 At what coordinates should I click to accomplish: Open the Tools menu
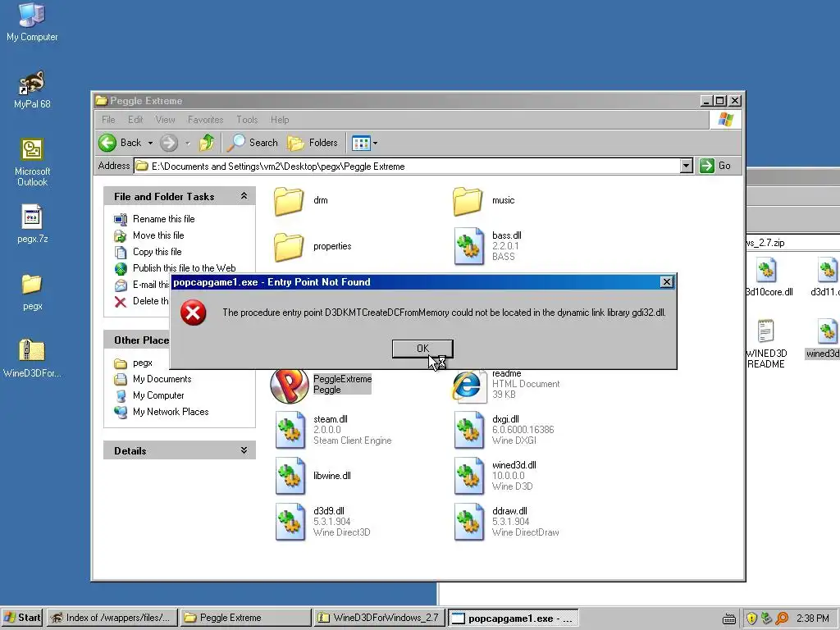(x=247, y=120)
